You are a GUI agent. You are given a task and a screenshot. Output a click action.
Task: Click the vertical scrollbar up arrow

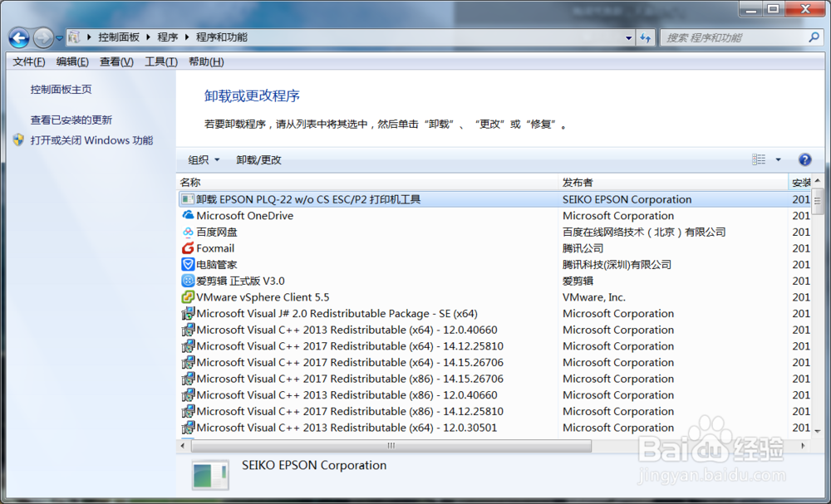coord(817,181)
